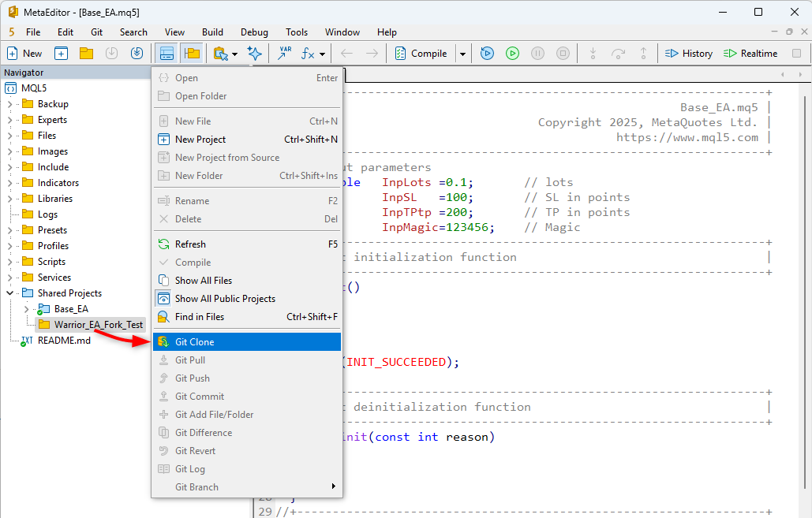Click the https://www.mql5.com comment text
Screen dimensions: 812x518
[x=687, y=138]
